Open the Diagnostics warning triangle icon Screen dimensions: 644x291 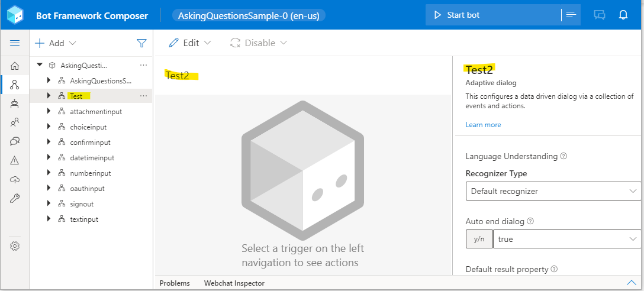click(15, 160)
